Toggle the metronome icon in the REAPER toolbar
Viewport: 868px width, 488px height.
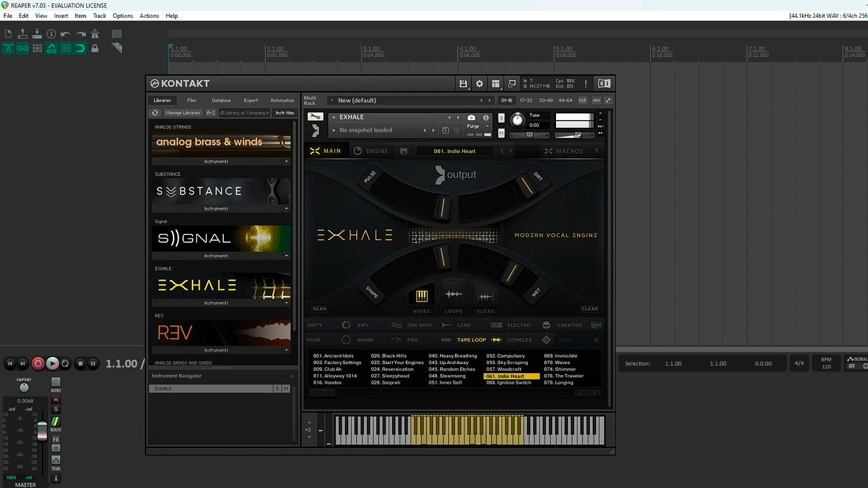click(95, 34)
